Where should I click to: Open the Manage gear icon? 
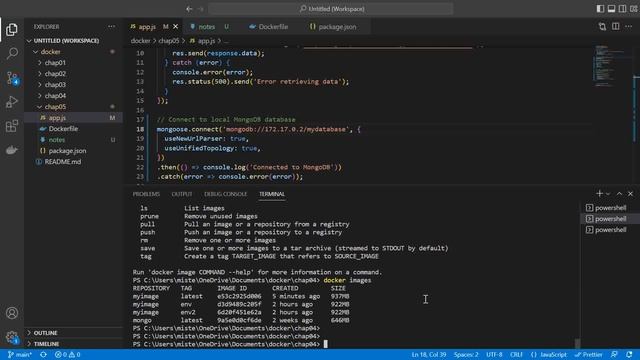point(12,337)
